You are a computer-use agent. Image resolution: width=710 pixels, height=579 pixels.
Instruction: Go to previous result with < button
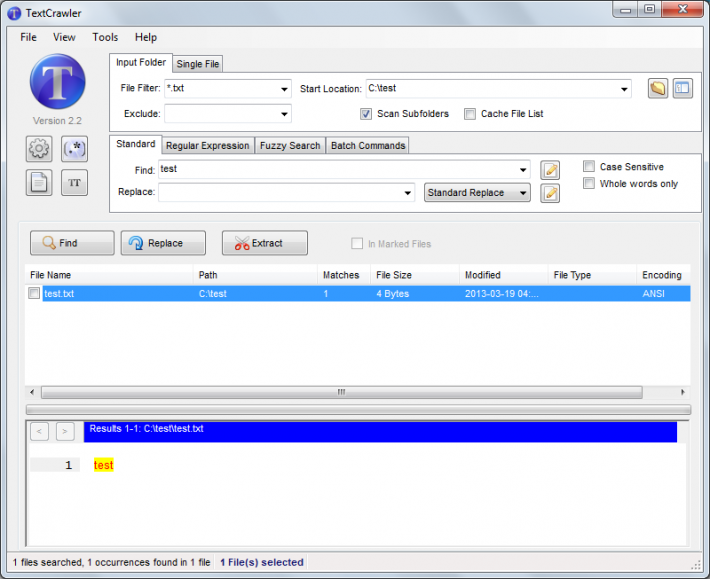coord(39,431)
